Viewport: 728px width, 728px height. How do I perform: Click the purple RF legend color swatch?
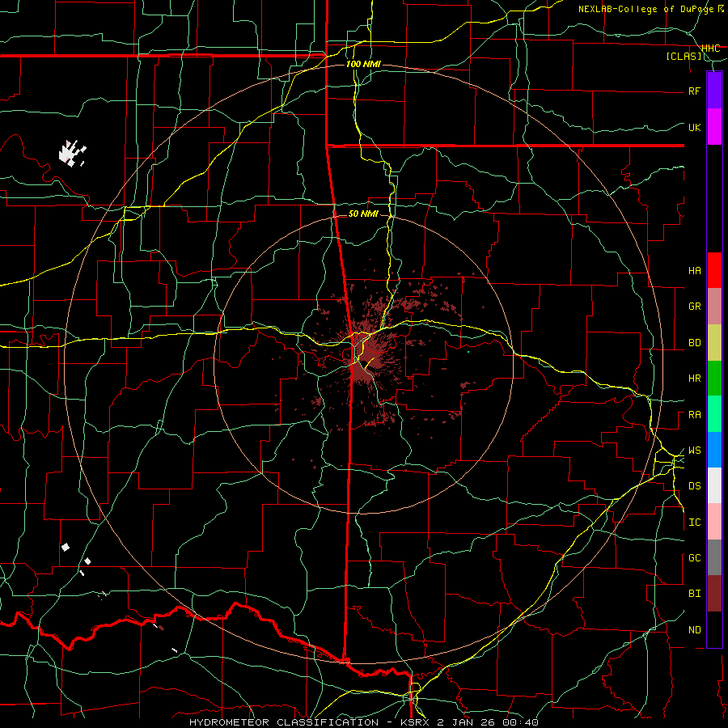(714, 90)
